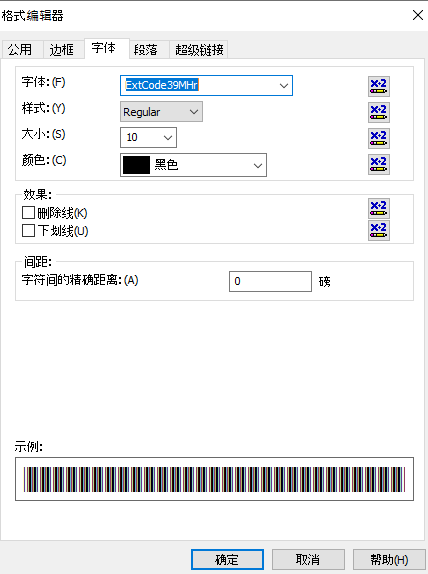Screen dimensions: 428x574
Task: Expand the 黑色 color dropdown
Action: [x=258, y=165]
